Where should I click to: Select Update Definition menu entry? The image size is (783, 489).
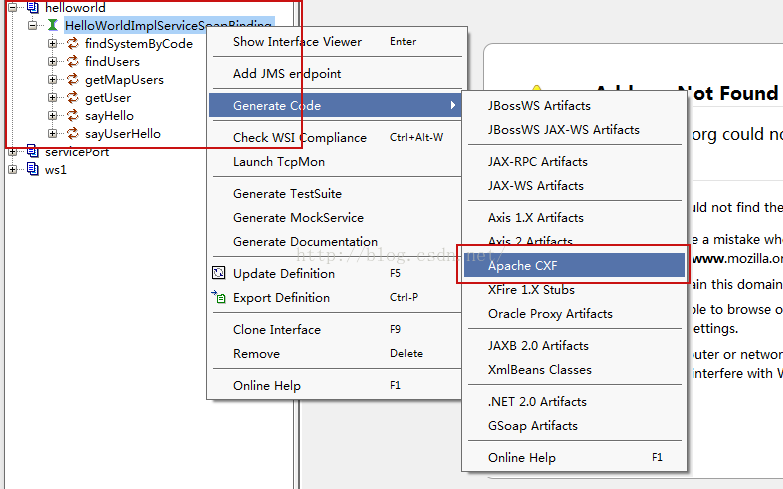(335, 273)
